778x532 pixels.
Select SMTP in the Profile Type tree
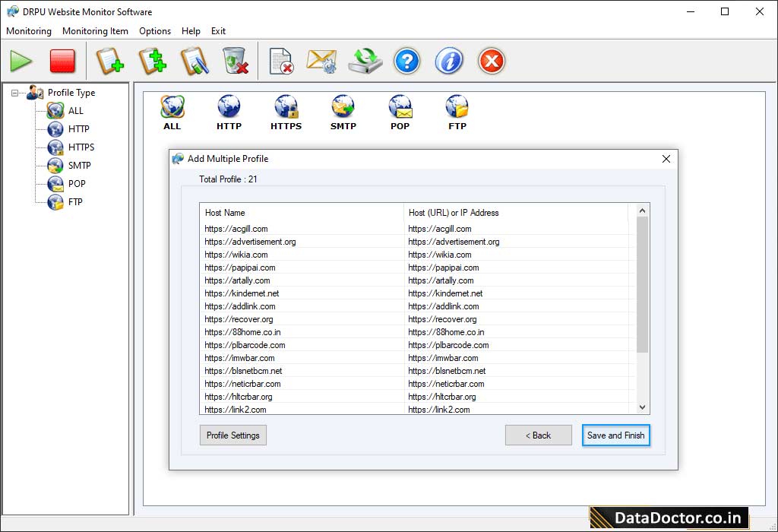79,165
